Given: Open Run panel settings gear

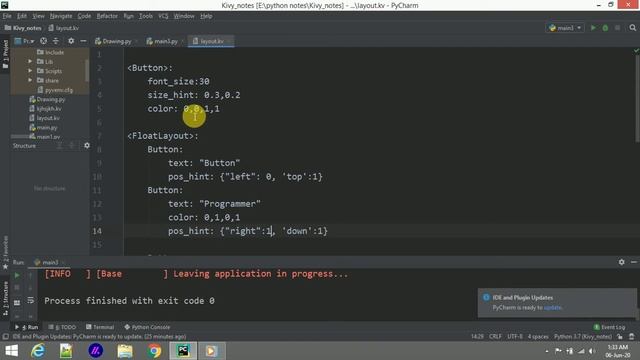Looking at the screenshot, I should [x=621, y=262].
